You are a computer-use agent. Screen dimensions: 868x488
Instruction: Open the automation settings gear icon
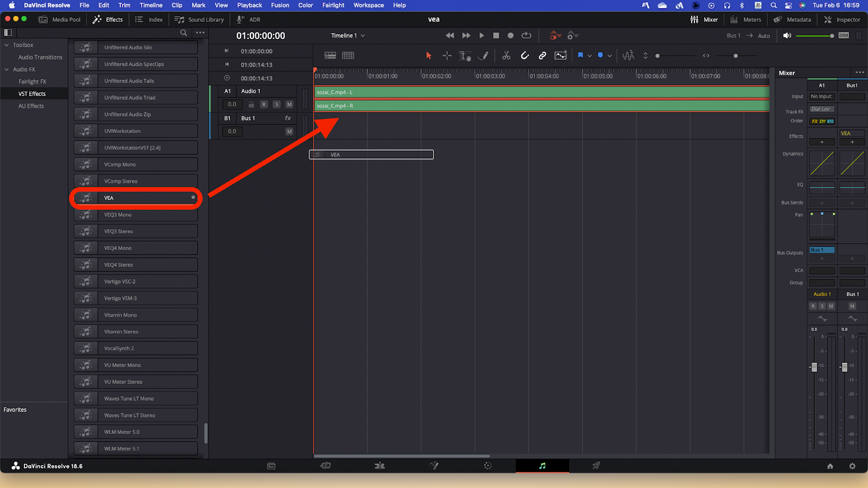pos(572,36)
